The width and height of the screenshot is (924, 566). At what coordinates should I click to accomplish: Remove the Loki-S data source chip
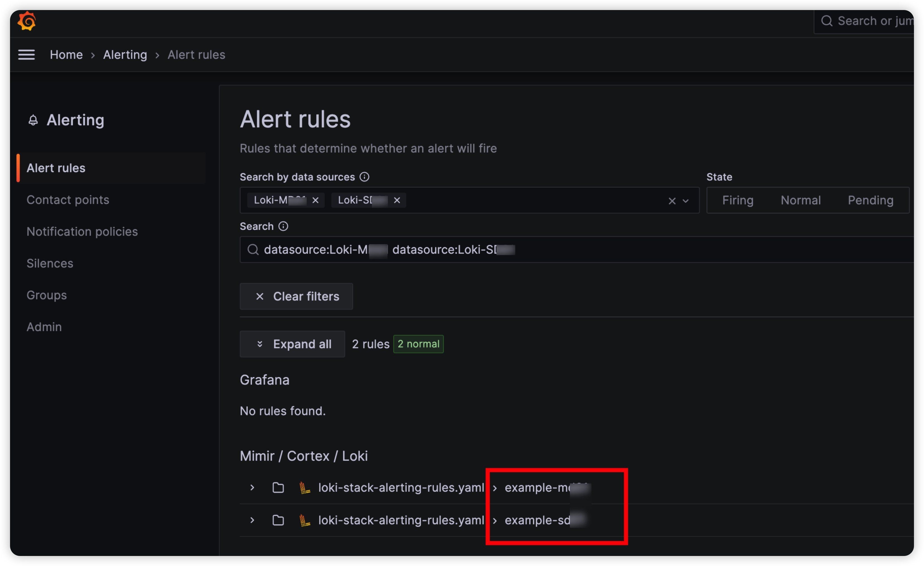[397, 200]
